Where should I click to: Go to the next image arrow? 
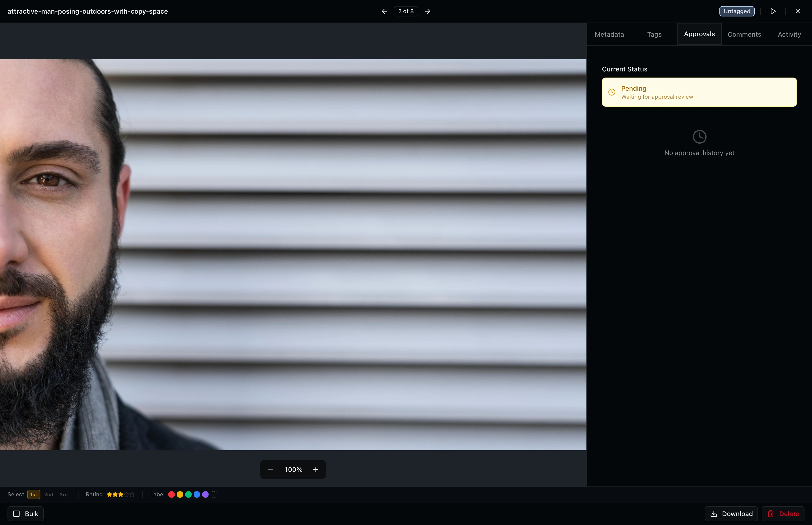[428, 11]
